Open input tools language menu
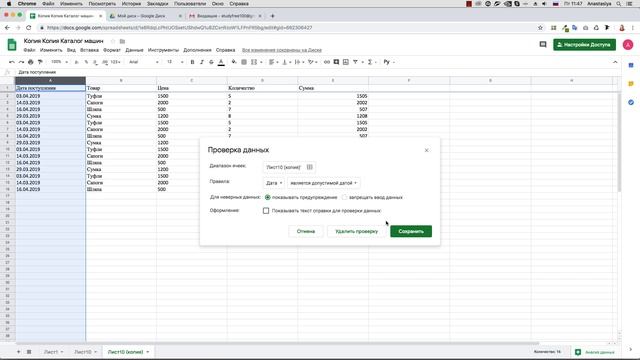 (x=389, y=62)
